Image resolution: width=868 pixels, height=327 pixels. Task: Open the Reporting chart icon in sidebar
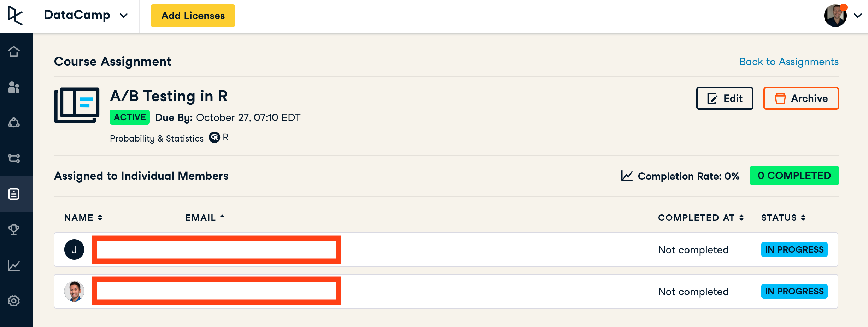coord(14,265)
